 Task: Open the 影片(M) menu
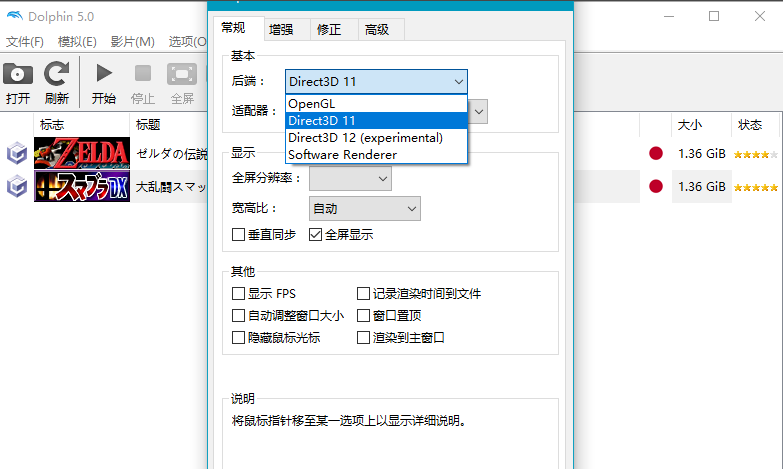[132, 41]
